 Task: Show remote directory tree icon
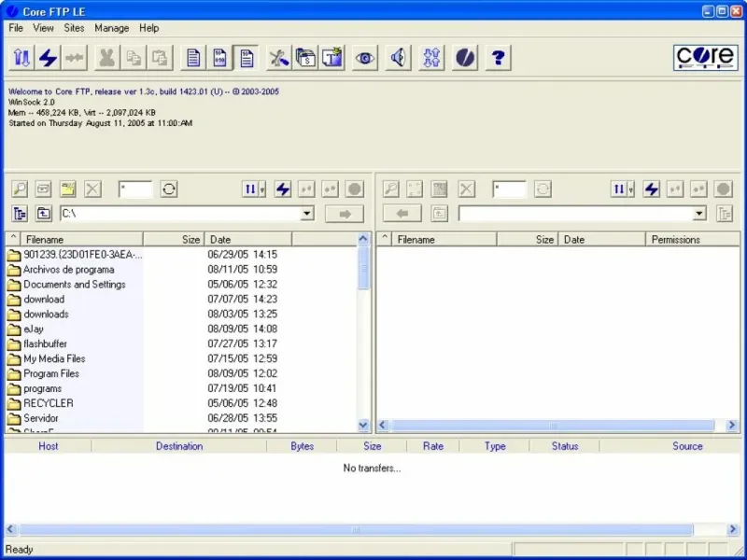pyautogui.click(x=725, y=214)
